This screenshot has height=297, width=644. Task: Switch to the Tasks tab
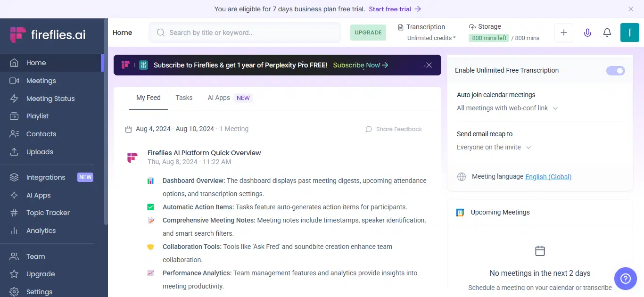184,98
